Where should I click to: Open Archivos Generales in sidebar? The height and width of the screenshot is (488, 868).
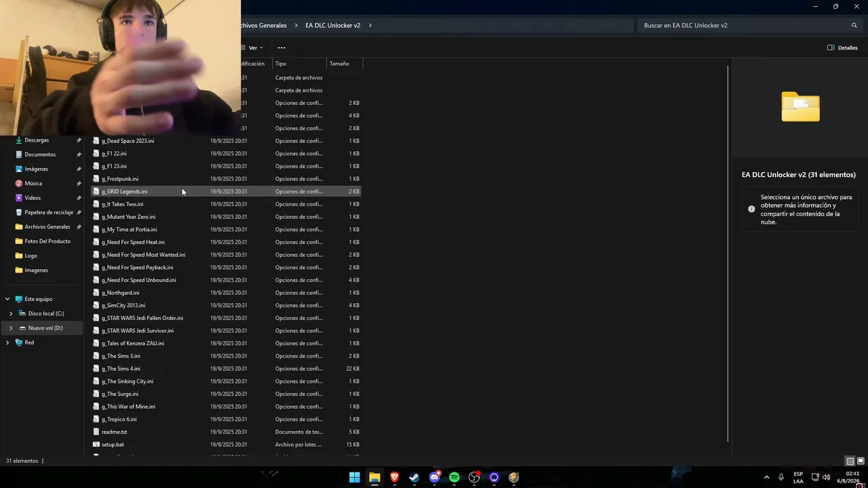point(47,227)
